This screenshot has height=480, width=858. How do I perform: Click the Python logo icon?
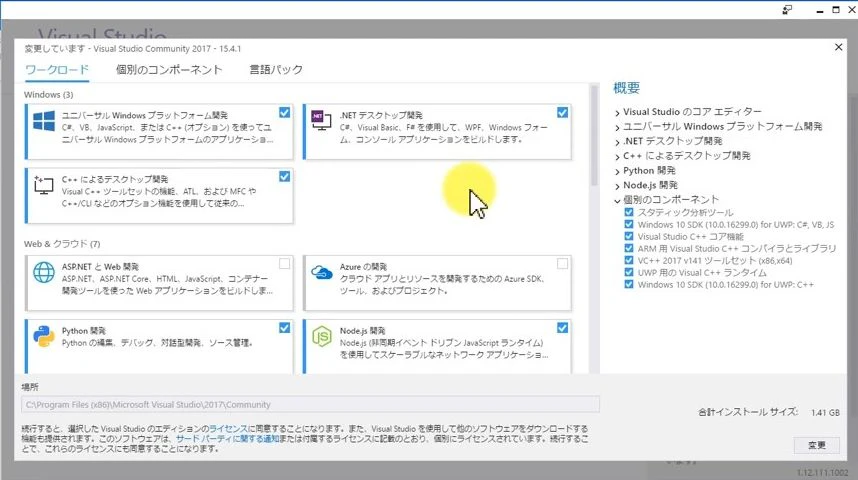tap(44, 336)
